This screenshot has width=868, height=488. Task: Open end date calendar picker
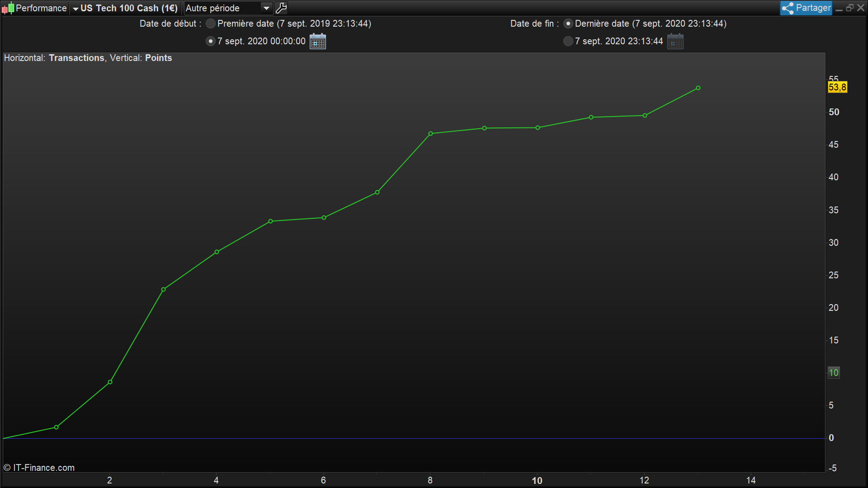coord(675,42)
